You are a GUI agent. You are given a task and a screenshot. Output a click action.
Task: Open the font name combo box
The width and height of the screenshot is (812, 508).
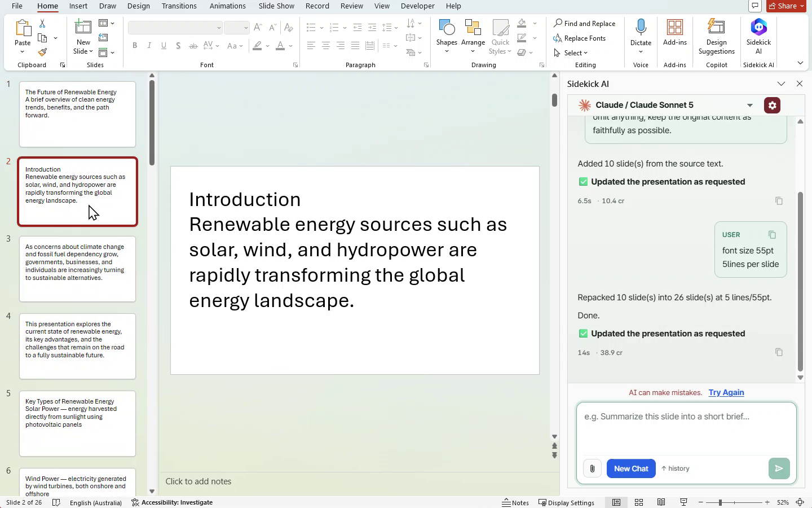point(175,28)
